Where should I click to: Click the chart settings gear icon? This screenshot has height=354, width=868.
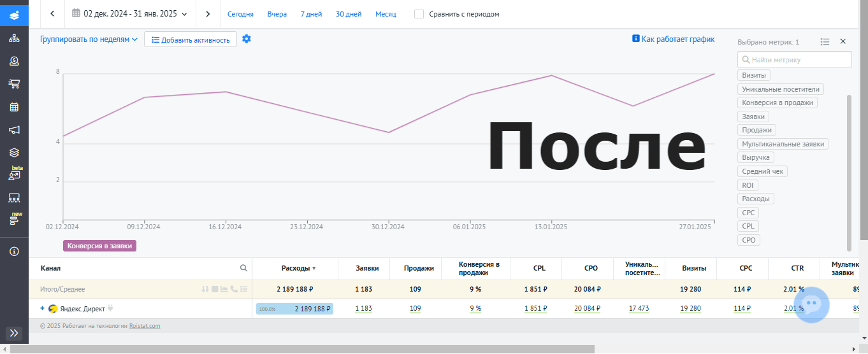247,39
